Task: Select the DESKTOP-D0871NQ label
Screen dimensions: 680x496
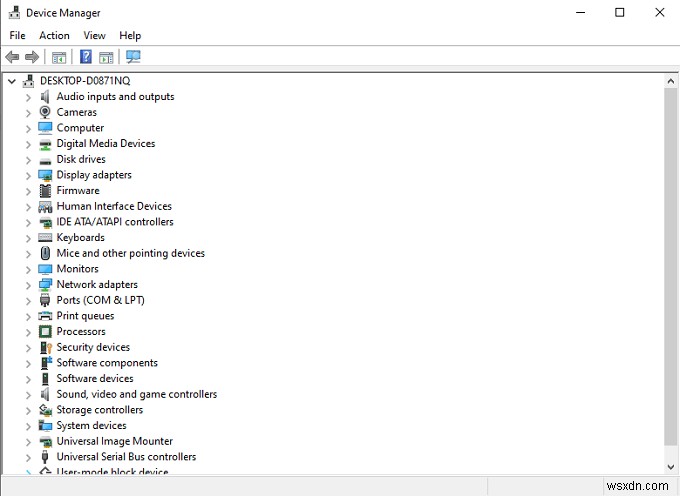Action: click(x=85, y=81)
